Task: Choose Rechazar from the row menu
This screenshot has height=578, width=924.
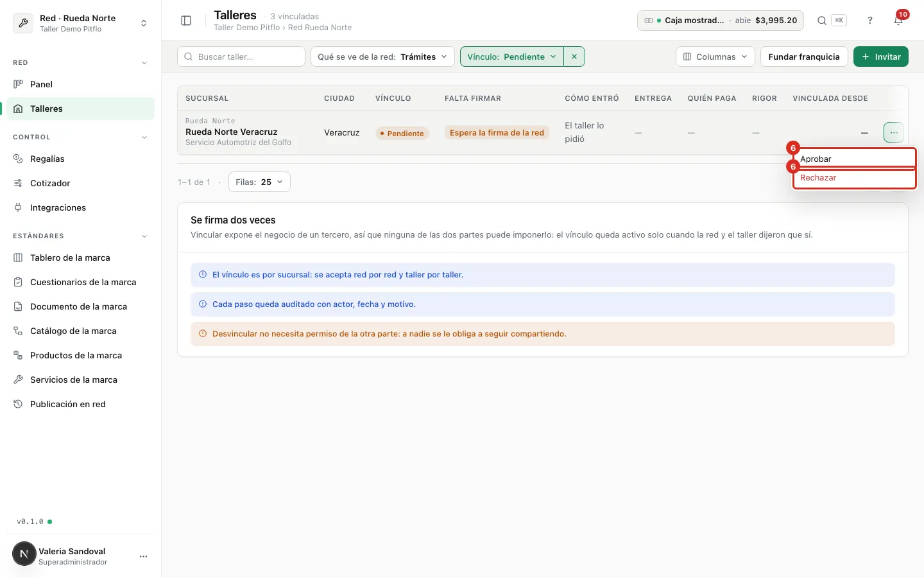Action: (x=855, y=178)
